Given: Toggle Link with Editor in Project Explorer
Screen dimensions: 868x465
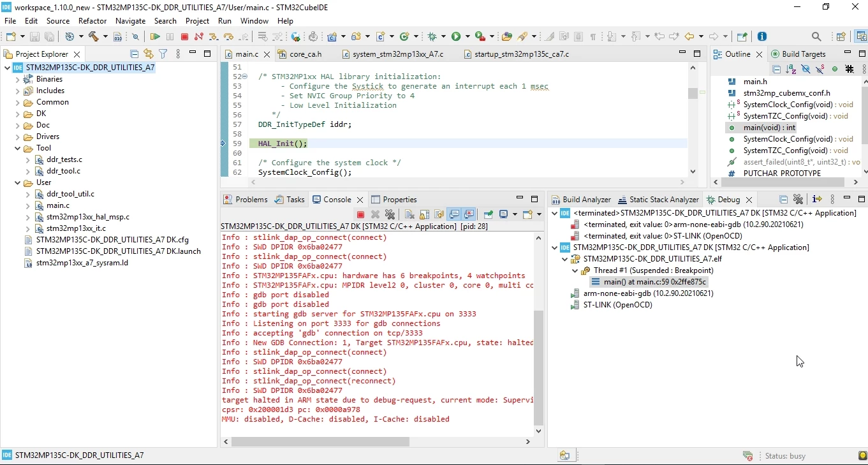Looking at the screenshot, I should (x=149, y=54).
